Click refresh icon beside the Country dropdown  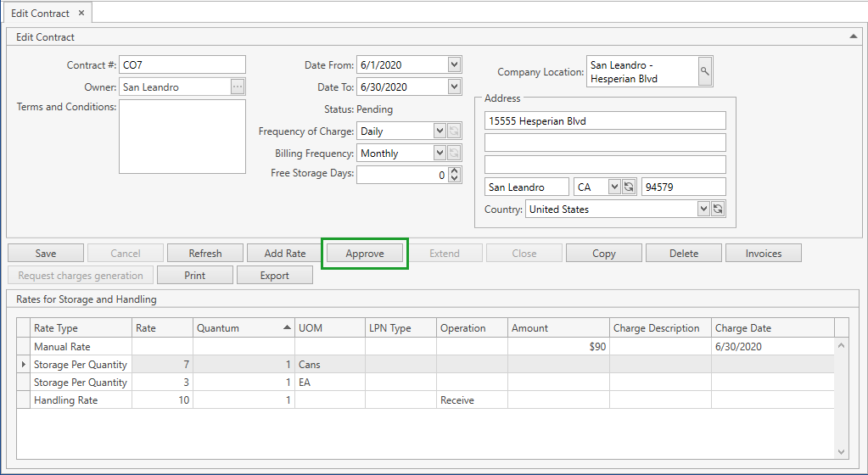point(718,209)
